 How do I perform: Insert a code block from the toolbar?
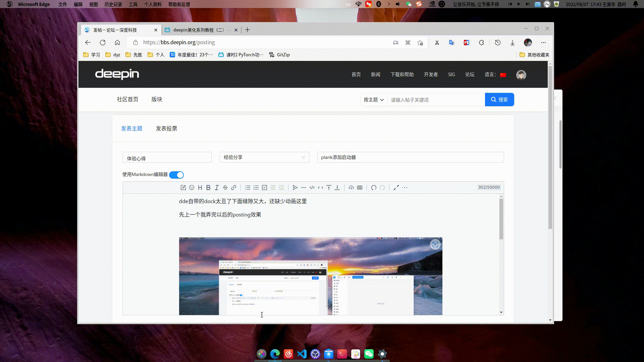pos(312,187)
